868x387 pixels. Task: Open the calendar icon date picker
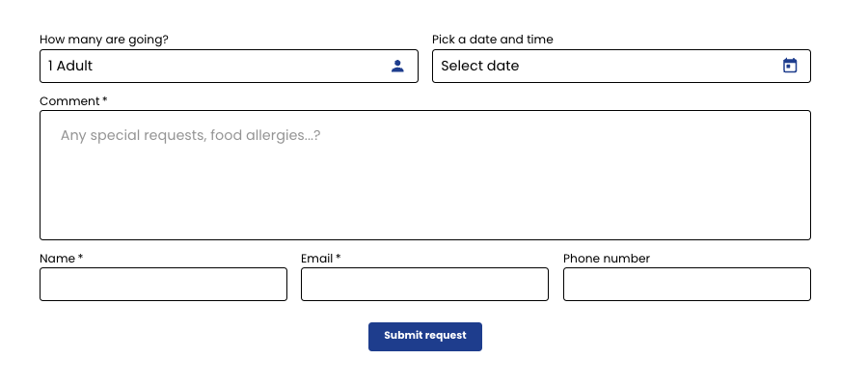[x=790, y=66]
